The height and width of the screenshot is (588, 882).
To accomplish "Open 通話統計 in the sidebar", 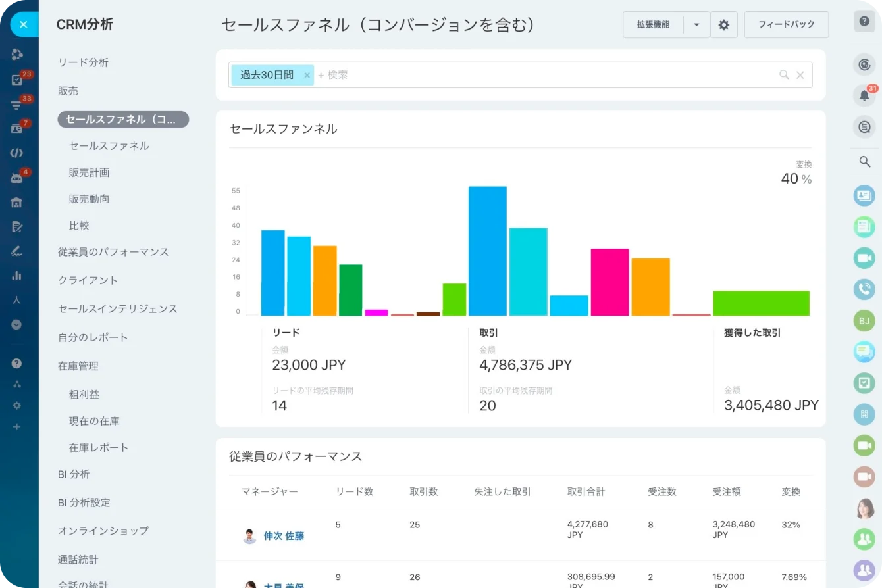I will [78, 560].
